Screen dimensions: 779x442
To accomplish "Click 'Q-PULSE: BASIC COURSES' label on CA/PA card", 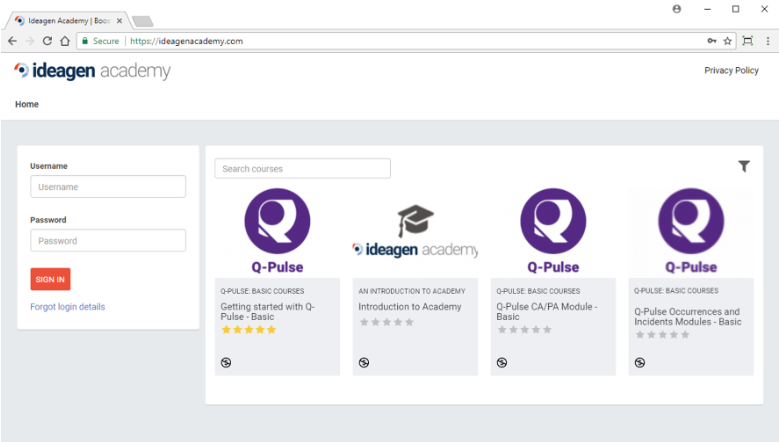I will (x=538, y=291).
